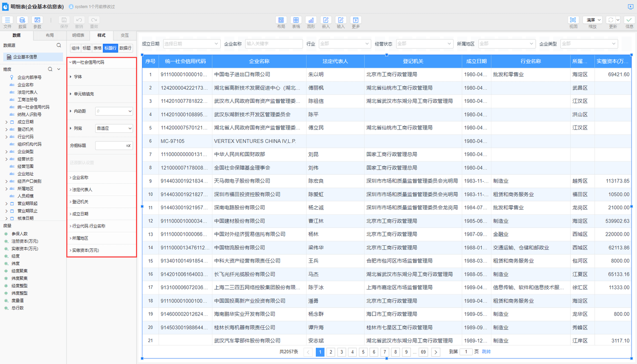Image resolution: width=637 pixels, height=364 pixels.
Task: Click the 嵌入 embed icon
Action: [x=326, y=20]
